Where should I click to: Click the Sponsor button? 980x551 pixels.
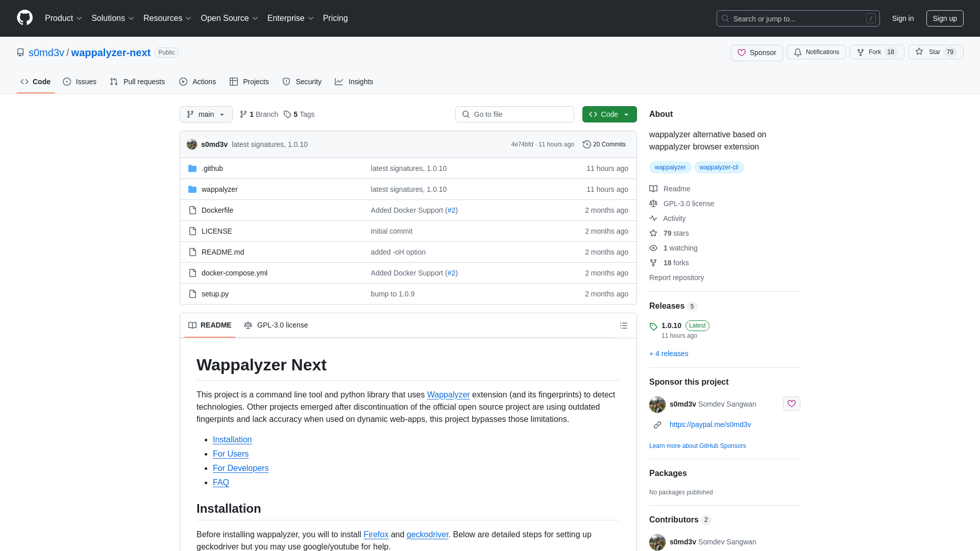point(756,53)
